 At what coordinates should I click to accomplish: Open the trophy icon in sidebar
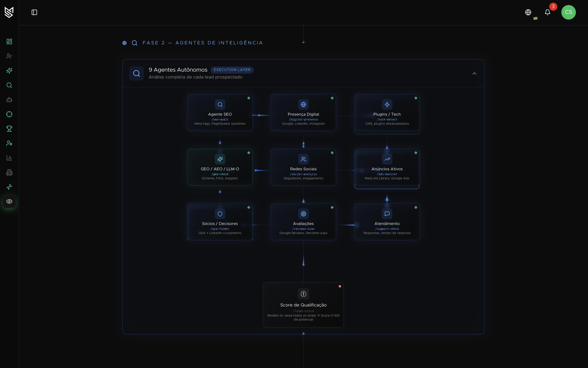click(x=9, y=129)
